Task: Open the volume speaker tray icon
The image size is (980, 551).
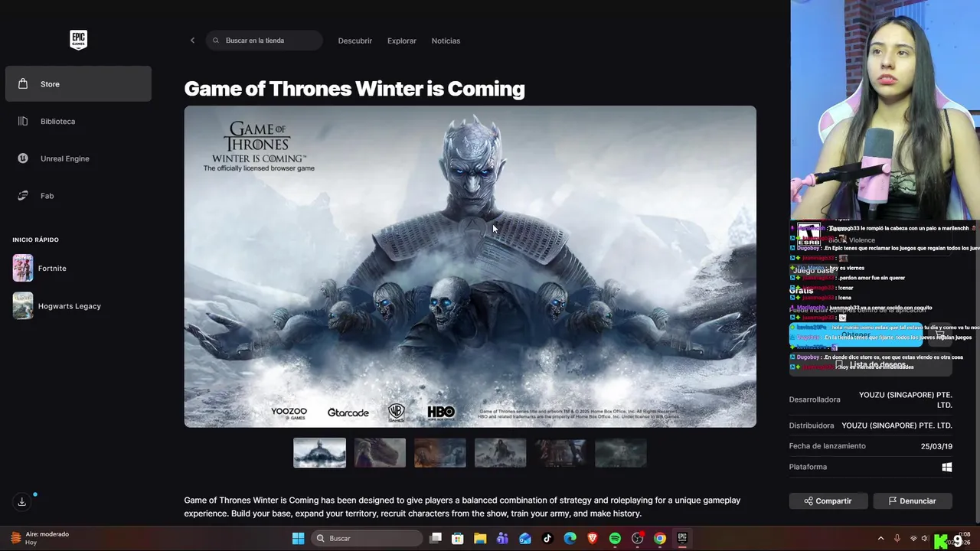Action: click(924, 539)
